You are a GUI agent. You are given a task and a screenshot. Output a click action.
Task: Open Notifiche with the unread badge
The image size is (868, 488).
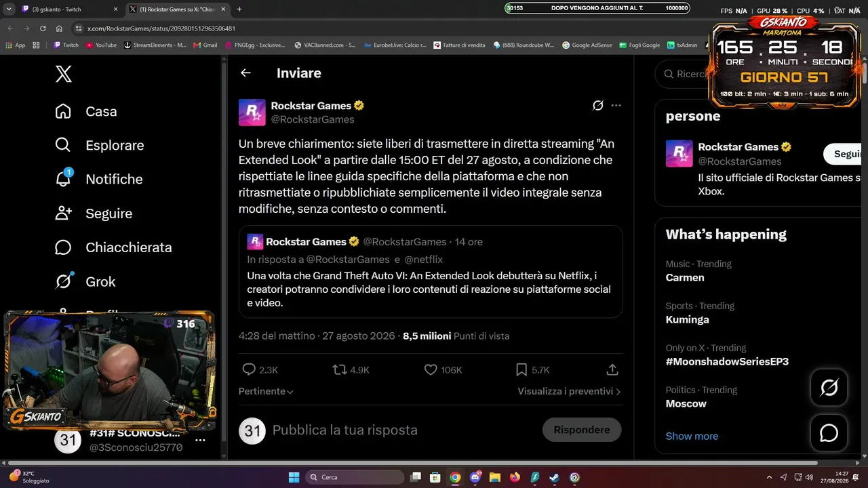[x=99, y=179]
